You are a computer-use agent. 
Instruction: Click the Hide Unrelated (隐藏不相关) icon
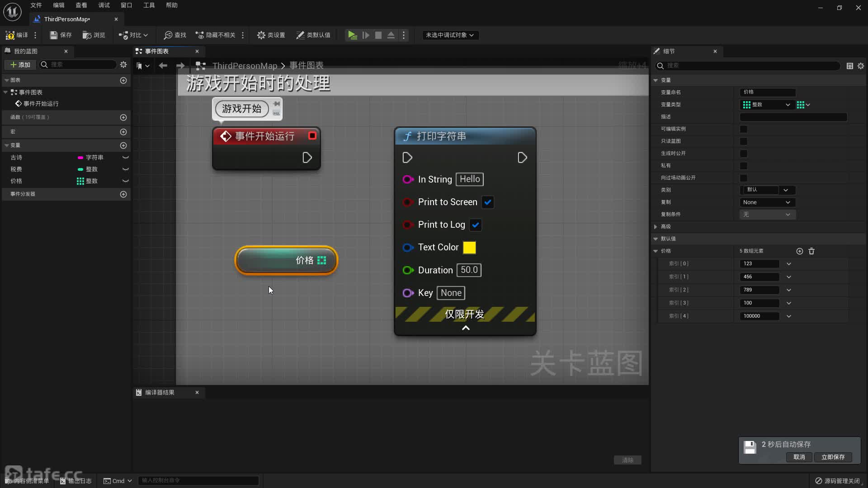tap(199, 35)
